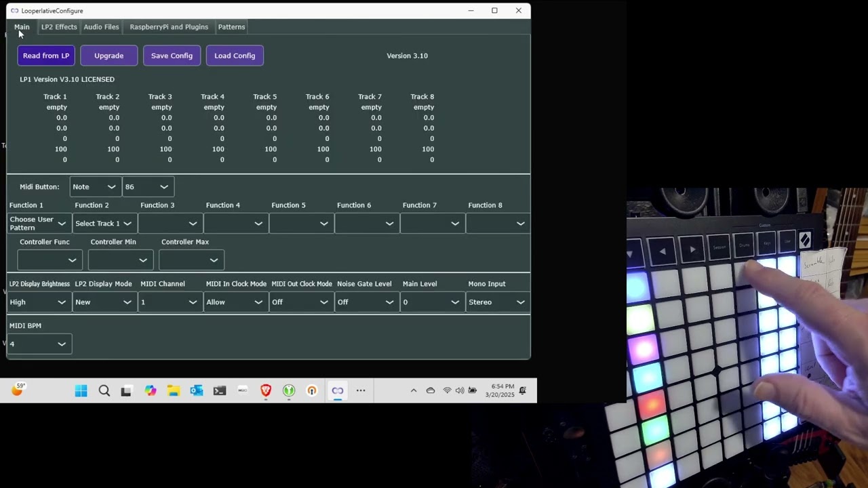Expand the Function 5 dropdown
The height and width of the screenshot is (488, 868).
coord(300,224)
